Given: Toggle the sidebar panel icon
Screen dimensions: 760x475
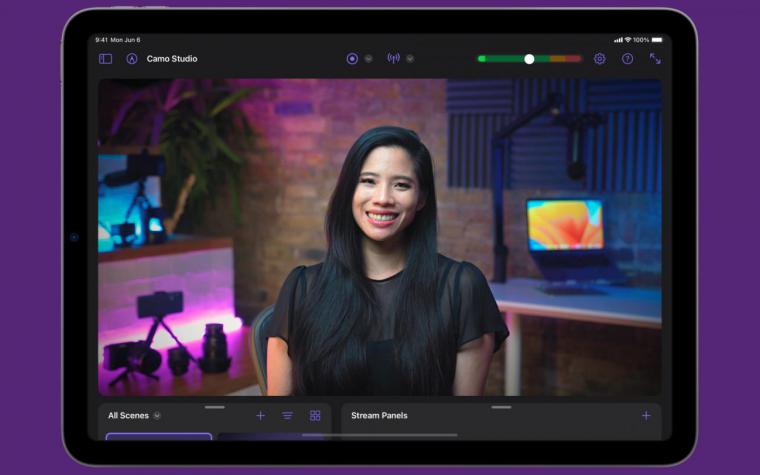Looking at the screenshot, I should [105, 59].
